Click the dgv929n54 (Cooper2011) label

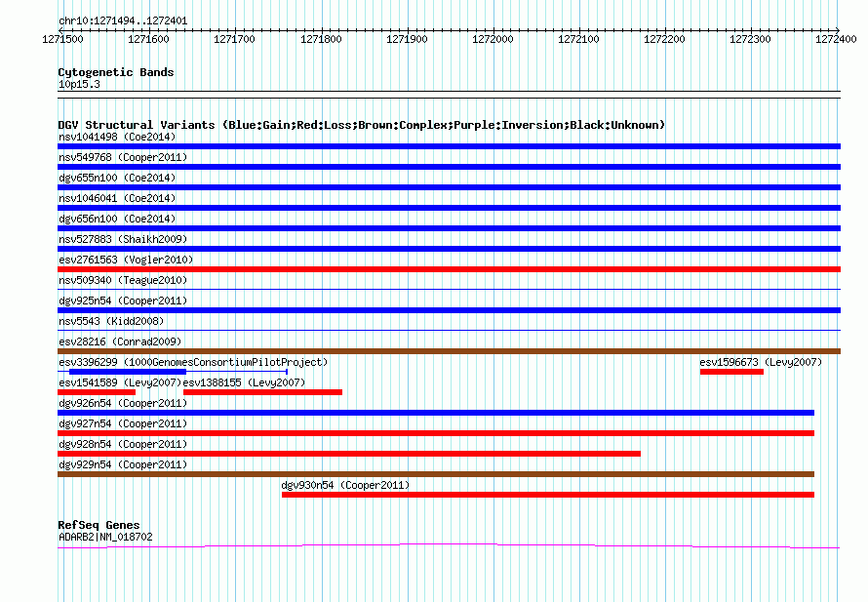(x=123, y=464)
